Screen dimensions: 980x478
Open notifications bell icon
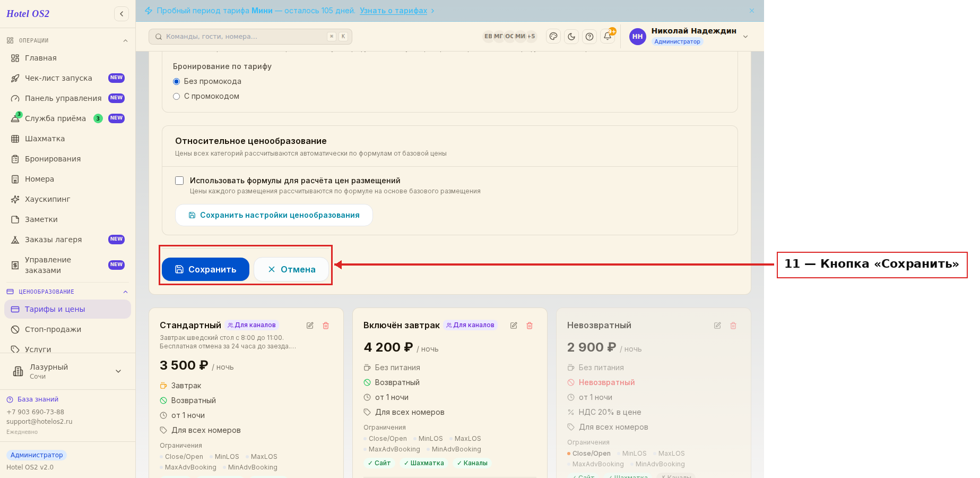point(608,37)
